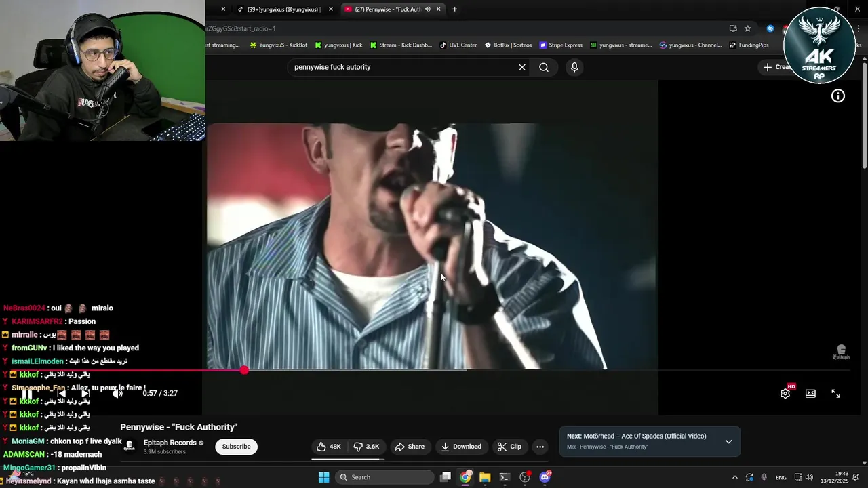Image resolution: width=868 pixels, height=488 pixels.
Task: Click the YouTube Create button
Action: 776,67
